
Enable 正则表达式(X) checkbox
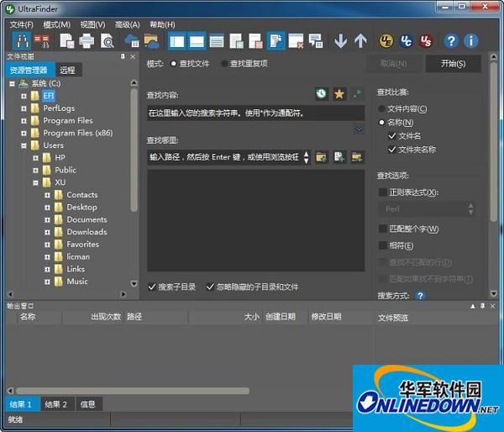point(382,192)
